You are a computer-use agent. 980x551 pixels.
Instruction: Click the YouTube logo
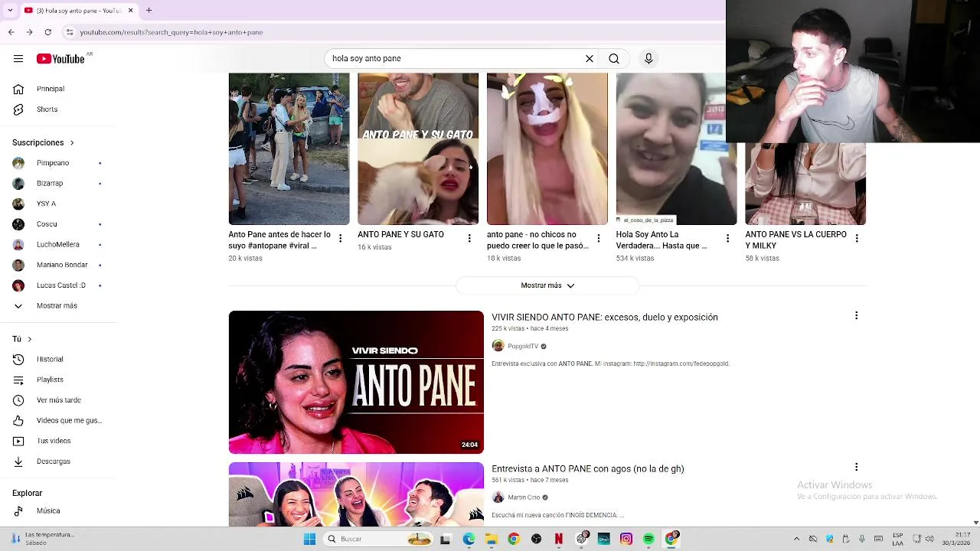pos(60,59)
